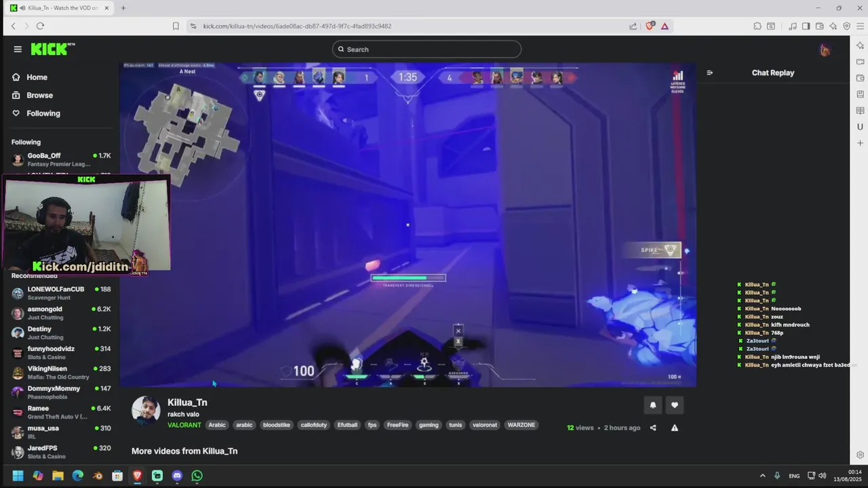
Task: Reload the Kick page
Action: click(40, 26)
